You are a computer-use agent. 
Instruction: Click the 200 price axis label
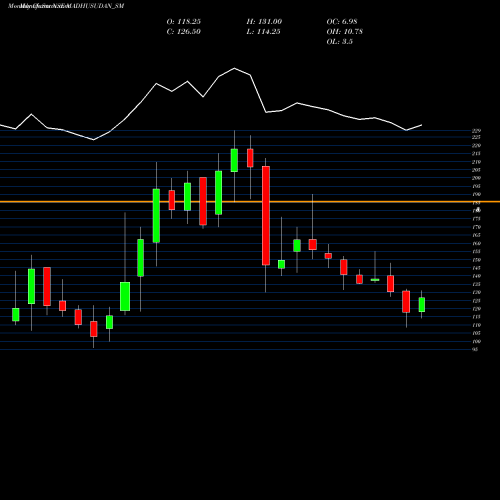pos(476,178)
